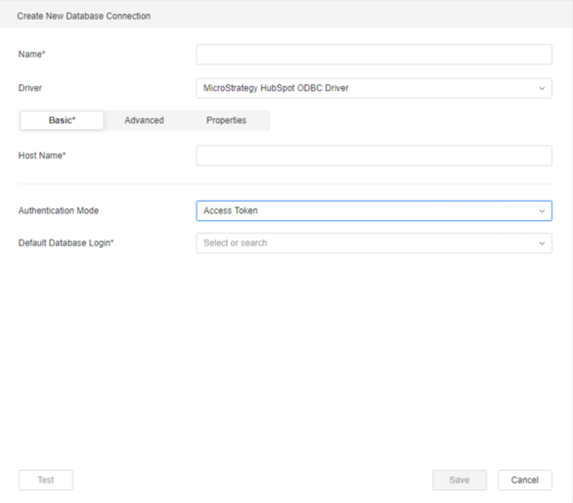573x503 pixels.
Task: Click the 'Create New Database Connection' title
Action: point(84,16)
